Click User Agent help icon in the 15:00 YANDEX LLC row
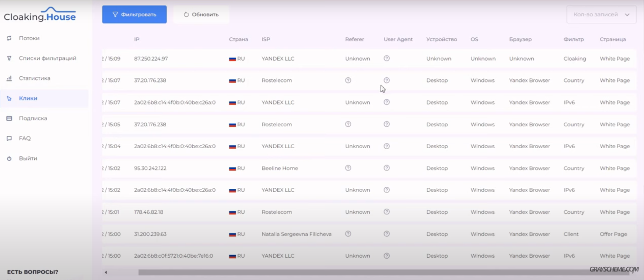 pyautogui.click(x=387, y=256)
